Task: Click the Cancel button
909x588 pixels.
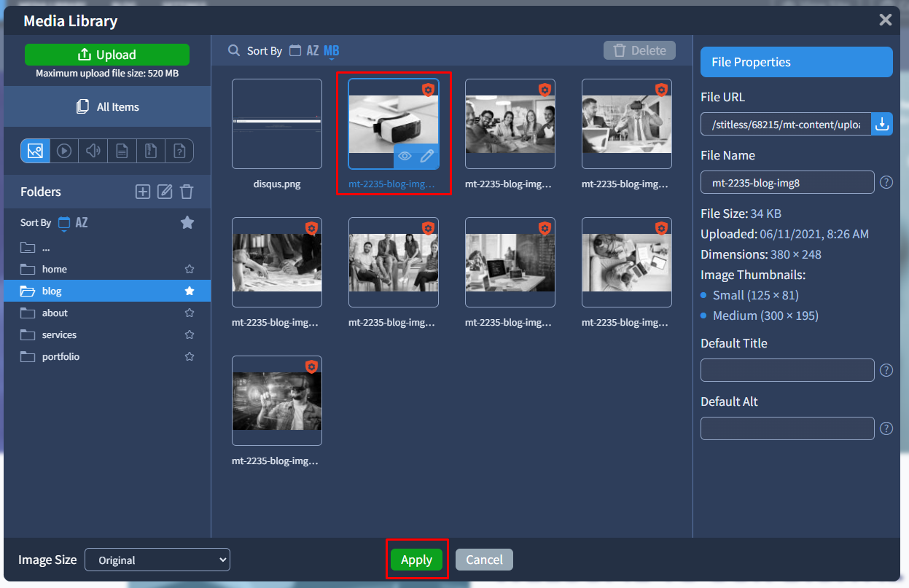Action: [x=484, y=560]
